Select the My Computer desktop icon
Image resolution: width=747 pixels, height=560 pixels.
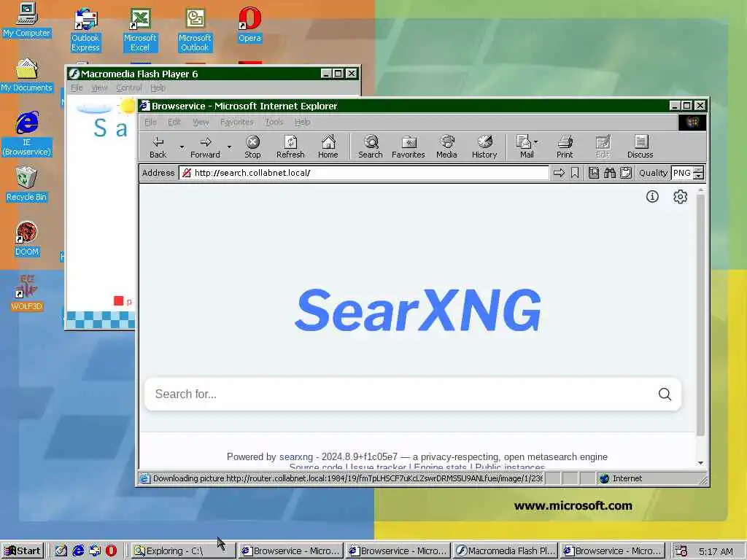pos(26,20)
